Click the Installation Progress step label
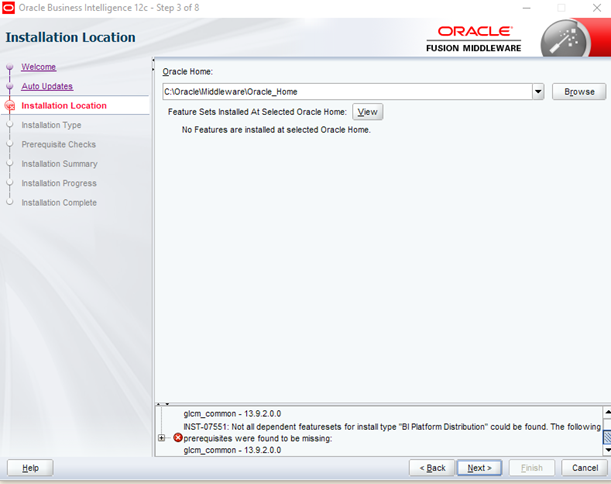 59,183
